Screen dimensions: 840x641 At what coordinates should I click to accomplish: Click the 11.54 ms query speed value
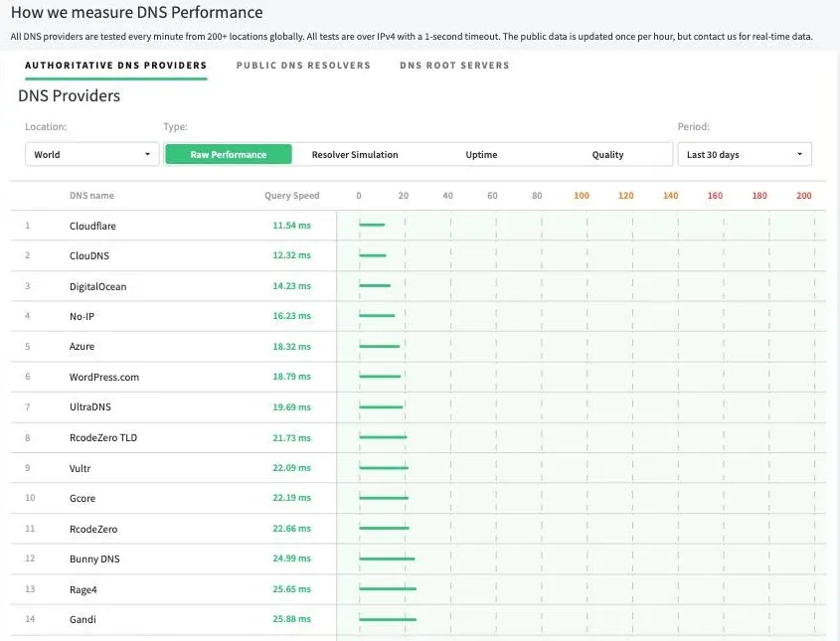[291, 226]
